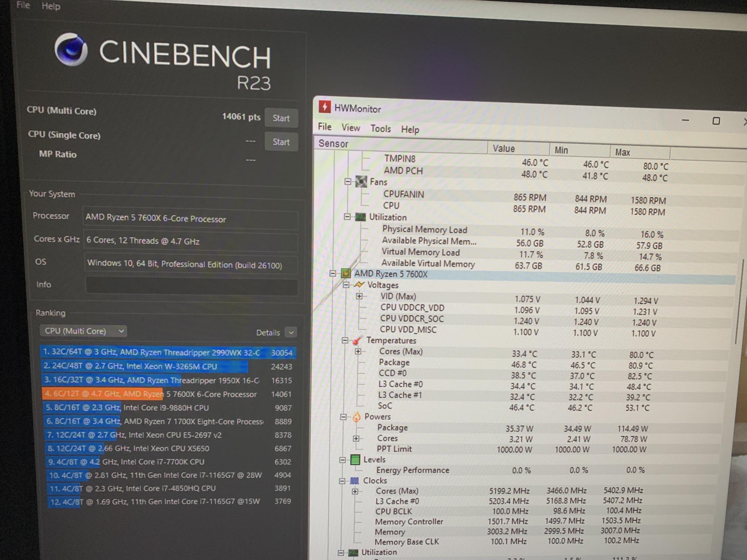Select the Memory Controller clock row
The image size is (747, 560).
[x=509, y=521]
